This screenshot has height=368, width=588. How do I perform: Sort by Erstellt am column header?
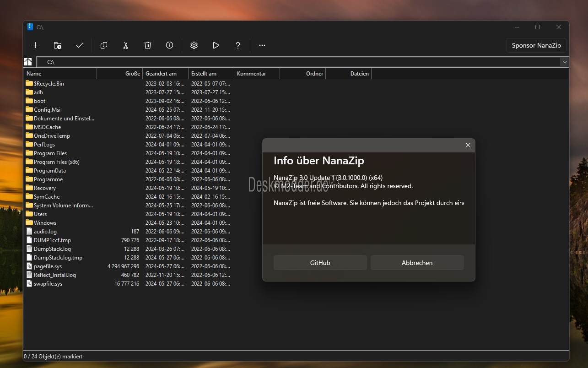(x=211, y=73)
